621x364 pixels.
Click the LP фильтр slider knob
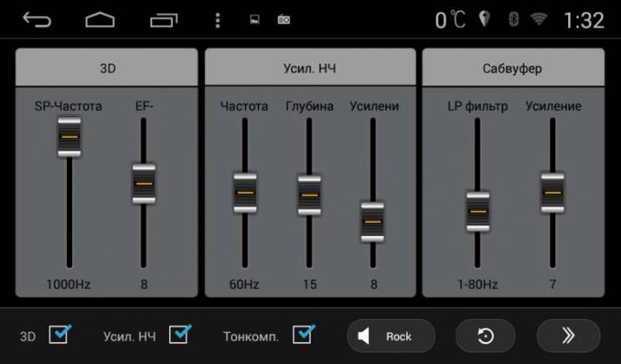point(478,212)
